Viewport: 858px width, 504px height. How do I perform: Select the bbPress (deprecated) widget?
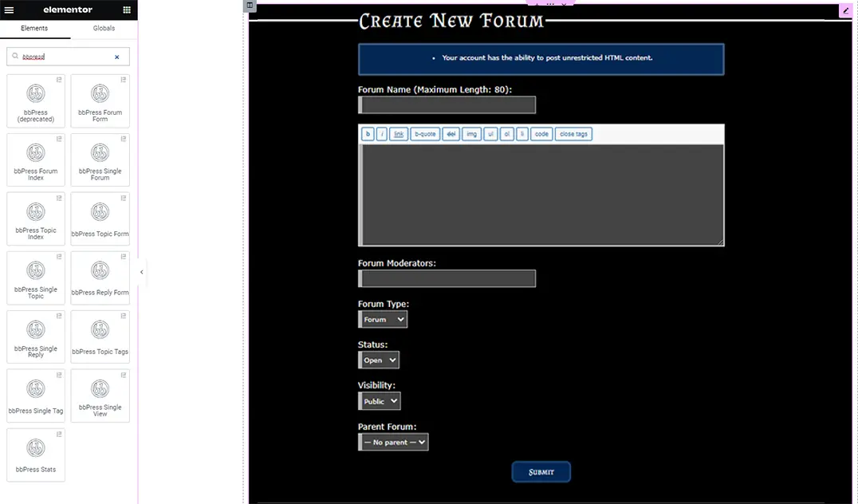pos(36,101)
